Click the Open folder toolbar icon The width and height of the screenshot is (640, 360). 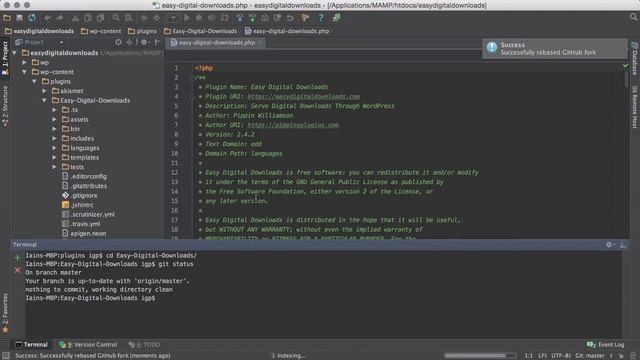click(7, 18)
